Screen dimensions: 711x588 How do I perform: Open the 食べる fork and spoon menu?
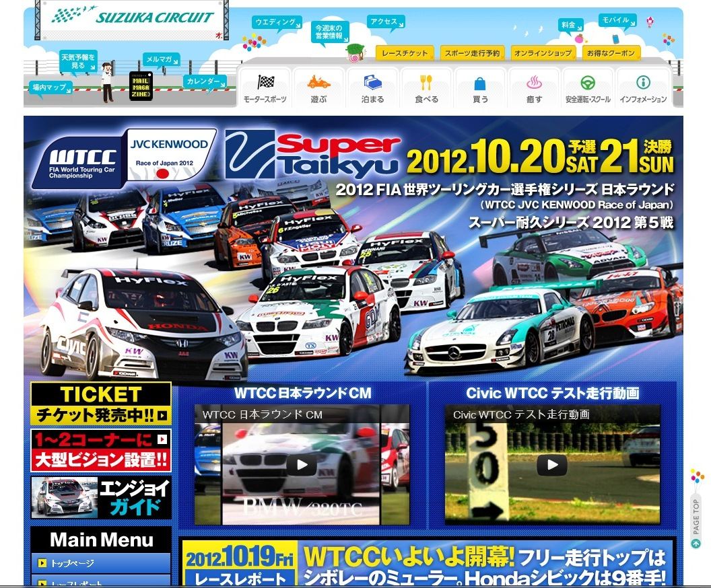[x=427, y=88]
